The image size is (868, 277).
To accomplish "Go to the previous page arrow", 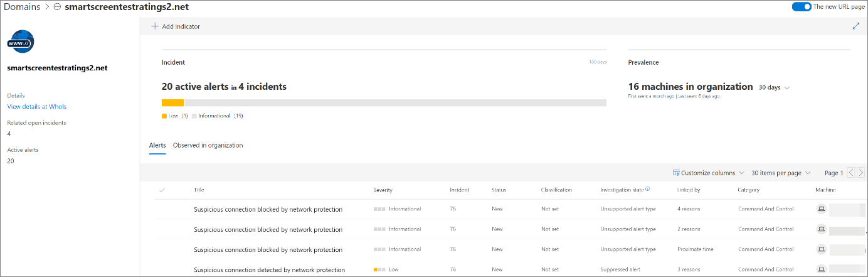I will tap(851, 173).
